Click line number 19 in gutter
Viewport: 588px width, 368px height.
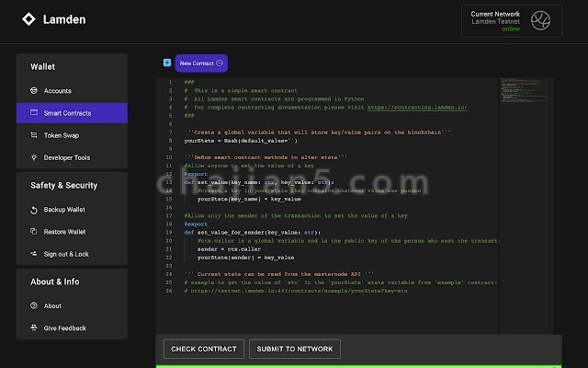[x=169, y=233]
